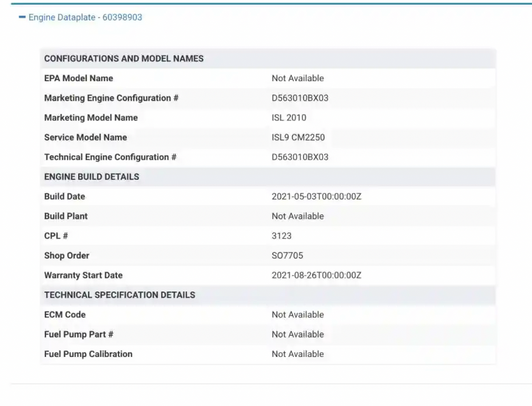Click the EPA Model Name label
Viewport: 532px width, 406px height.
click(x=78, y=78)
